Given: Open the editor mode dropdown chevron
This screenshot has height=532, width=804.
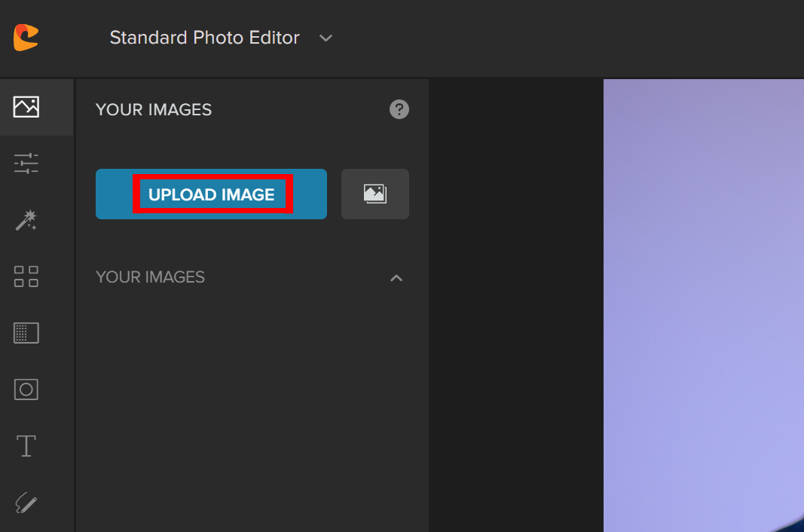Looking at the screenshot, I should tap(326, 38).
